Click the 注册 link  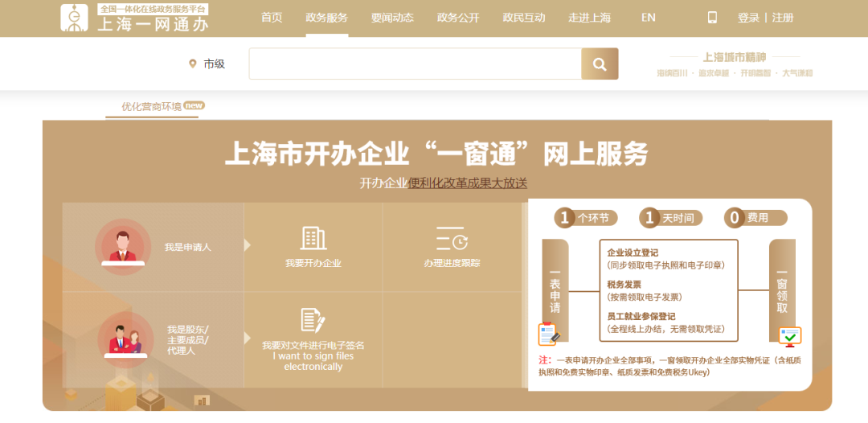pyautogui.click(x=783, y=18)
